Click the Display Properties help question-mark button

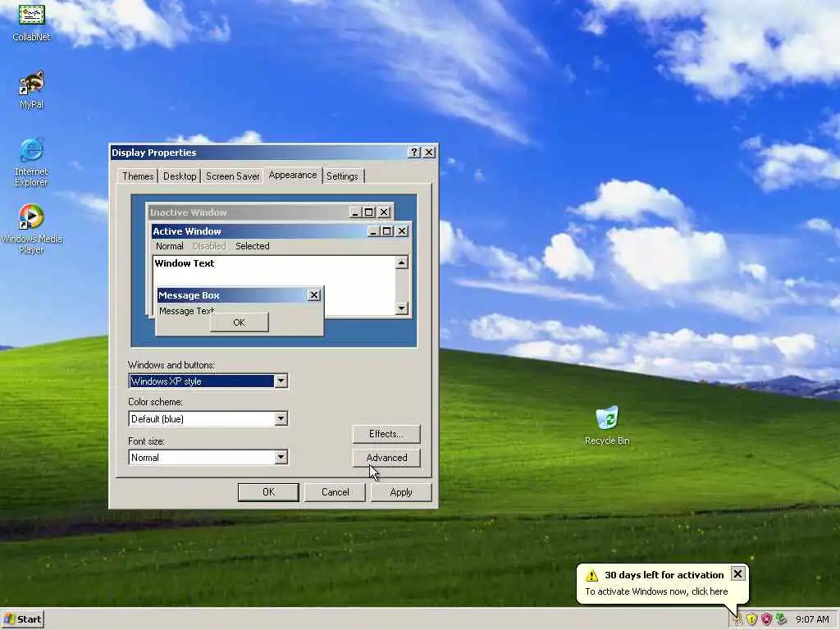coord(413,152)
